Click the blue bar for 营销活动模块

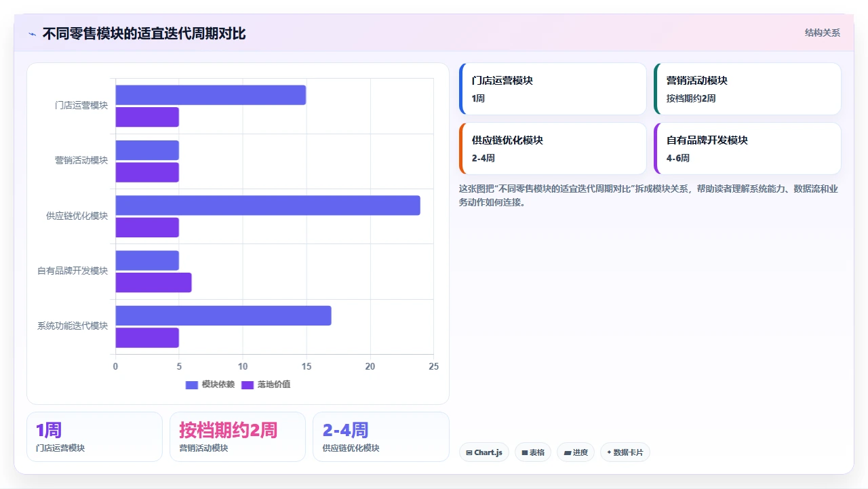pos(147,150)
